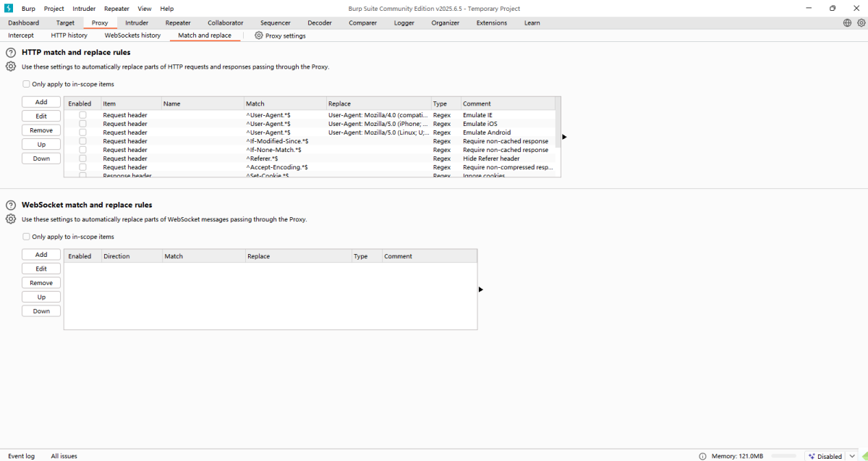
Task: Check Only apply to in-scope items for HTTP rules
Action: (x=26, y=84)
